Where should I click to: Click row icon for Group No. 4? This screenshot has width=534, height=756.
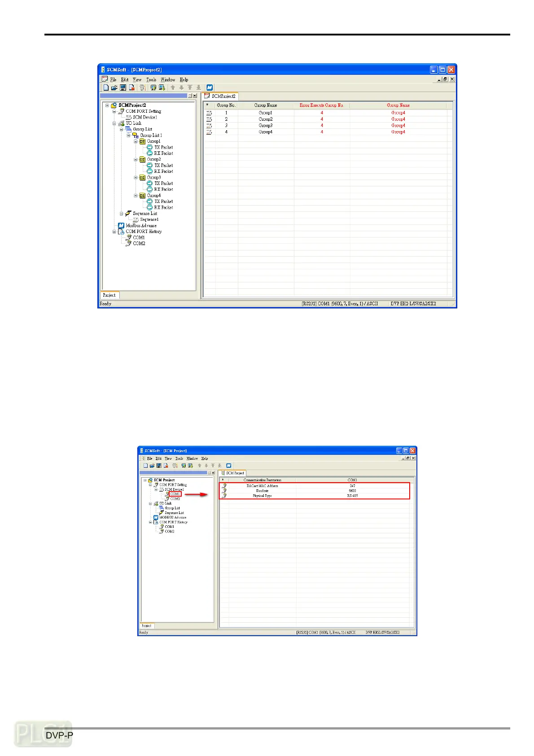point(209,132)
